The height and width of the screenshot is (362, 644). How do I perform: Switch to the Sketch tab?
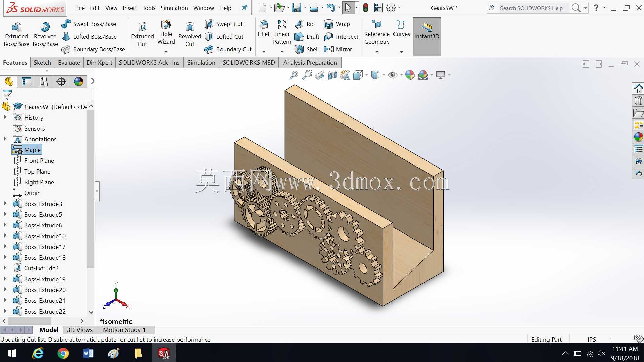click(42, 62)
